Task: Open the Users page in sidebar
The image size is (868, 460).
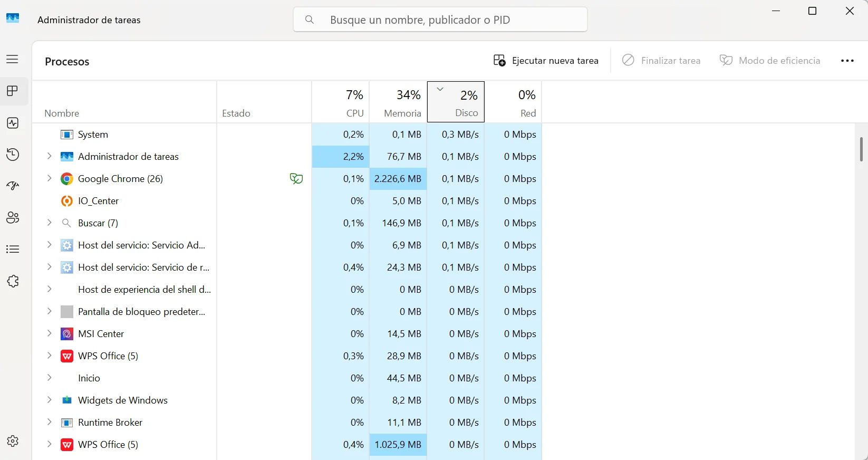Action: click(13, 218)
